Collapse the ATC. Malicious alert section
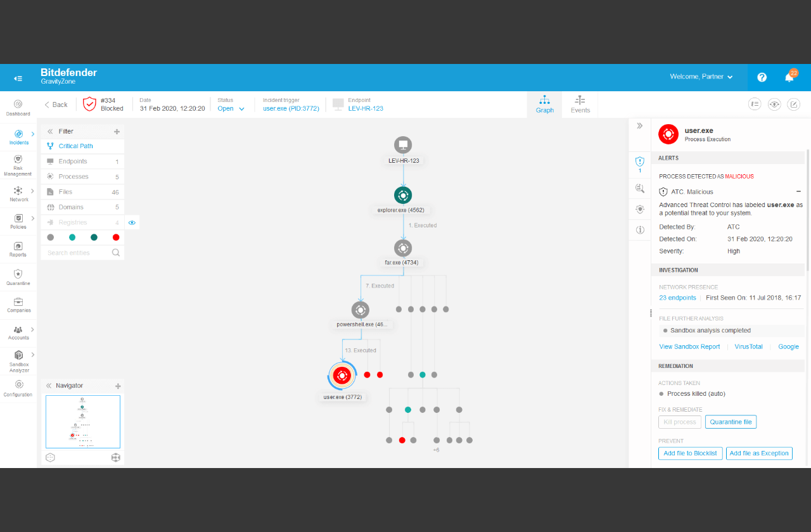 [798, 191]
